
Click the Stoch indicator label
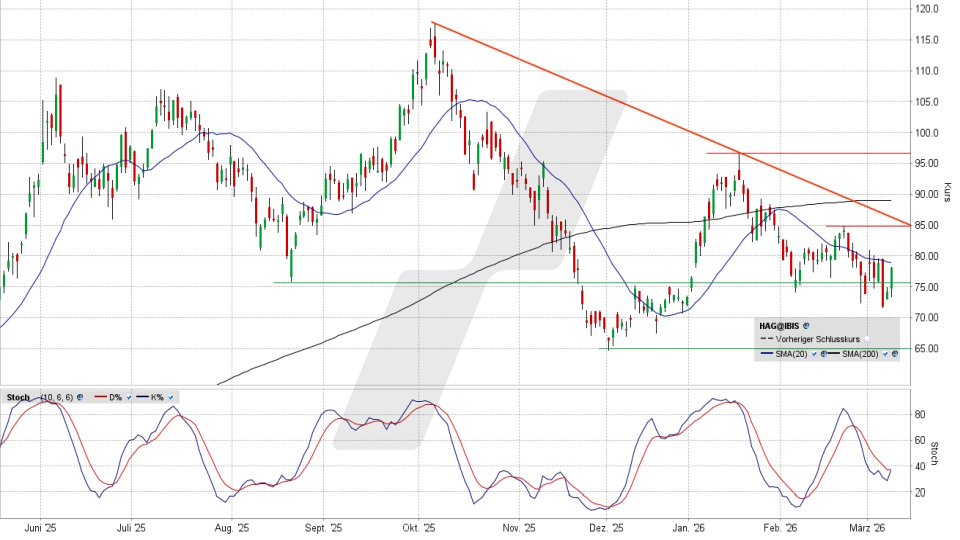[x=18, y=397]
